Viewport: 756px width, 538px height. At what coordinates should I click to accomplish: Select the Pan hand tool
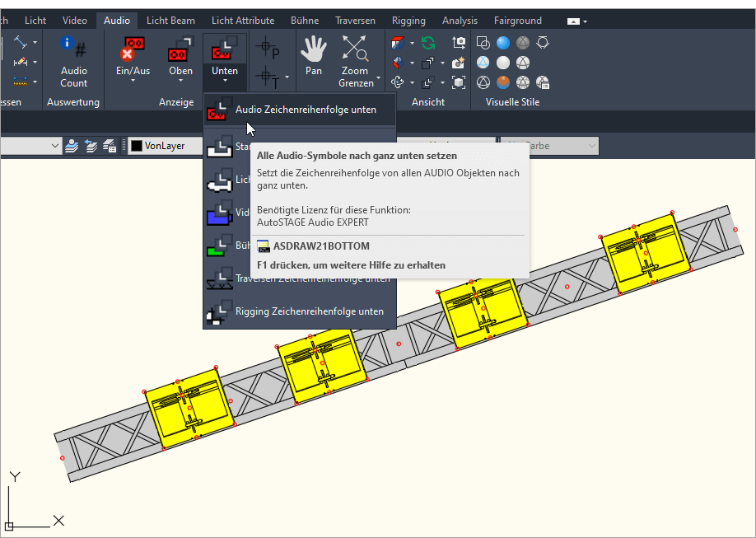(313, 56)
